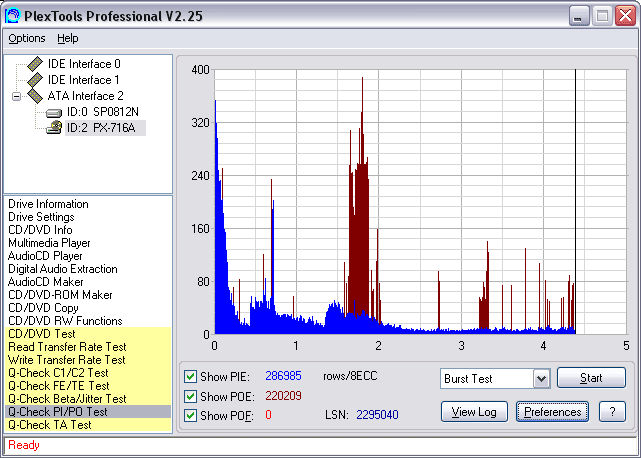Screen dimensions: 641x458
Task: Open CD/DVD Copy
Action: click(43, 308)
